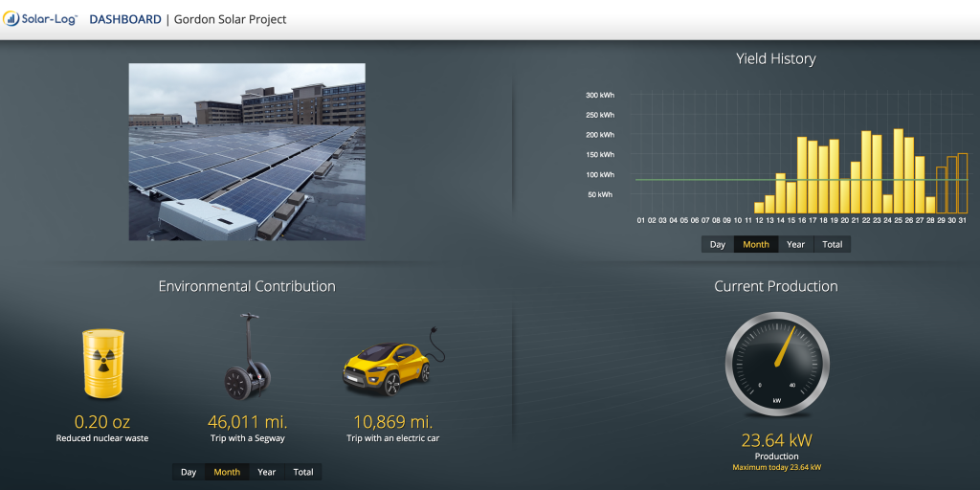Click the Solar-Log logo

40,19
